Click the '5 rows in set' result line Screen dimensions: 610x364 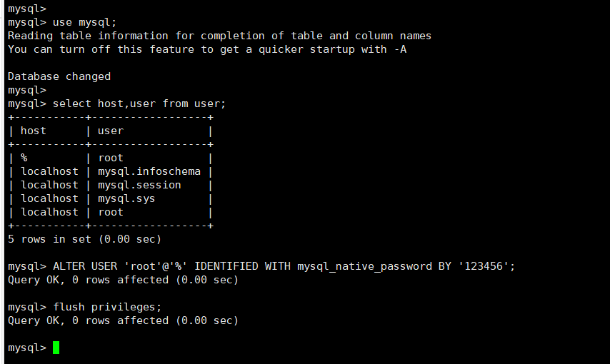[84, 239]
